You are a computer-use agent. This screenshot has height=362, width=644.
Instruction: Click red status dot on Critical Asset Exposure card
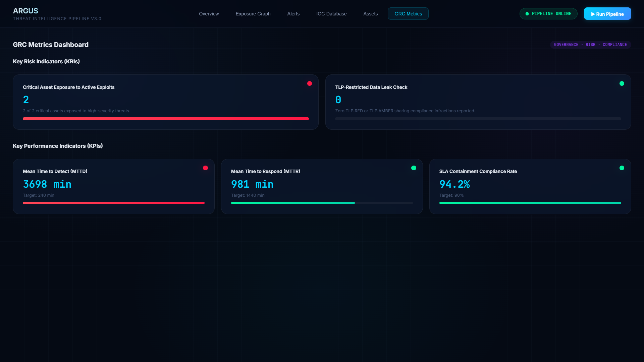310,83
